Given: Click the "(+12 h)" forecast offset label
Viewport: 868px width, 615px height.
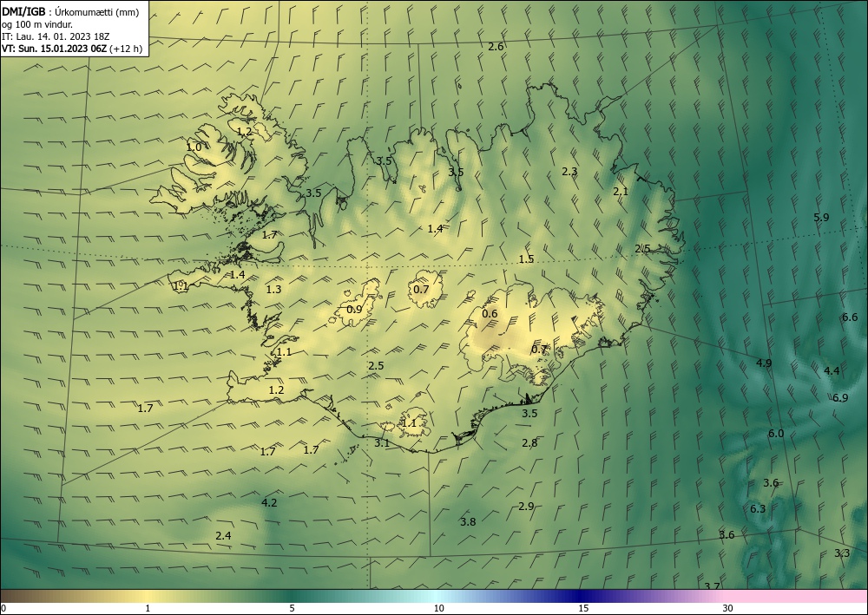Looking at the screenshot, I should pyautogui.click(x=126, y=49).
